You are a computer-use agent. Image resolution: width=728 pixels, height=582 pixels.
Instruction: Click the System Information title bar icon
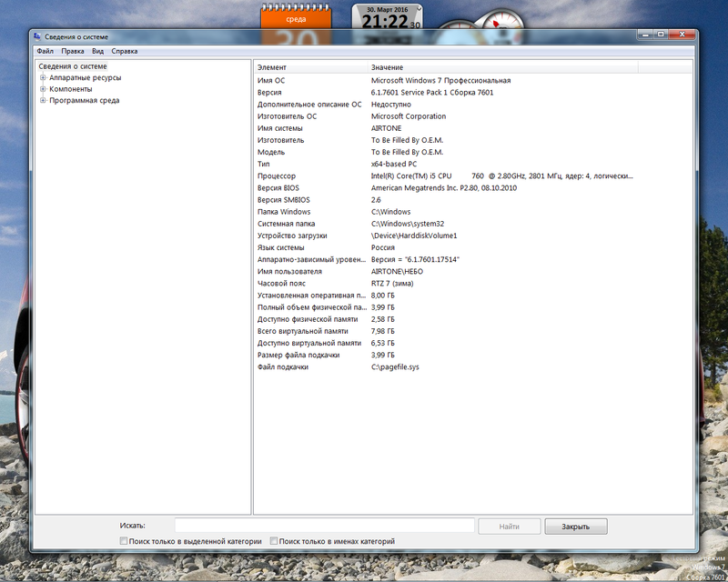click(37, 36)
